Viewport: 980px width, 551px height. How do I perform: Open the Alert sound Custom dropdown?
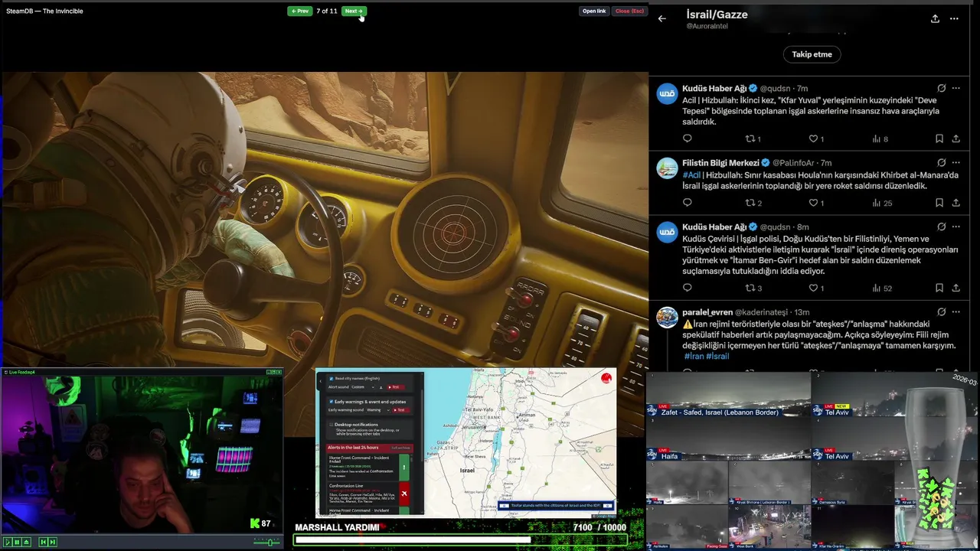click(x=364, y=387)
